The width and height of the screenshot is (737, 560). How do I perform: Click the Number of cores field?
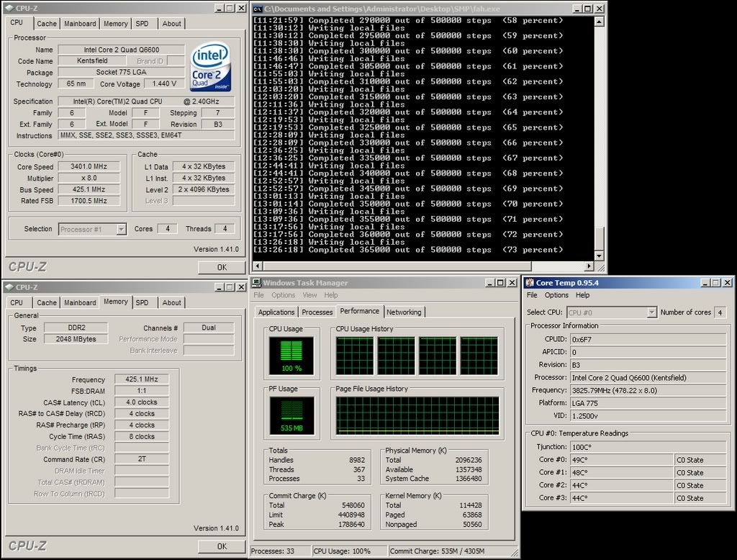[x=720, y=312]
